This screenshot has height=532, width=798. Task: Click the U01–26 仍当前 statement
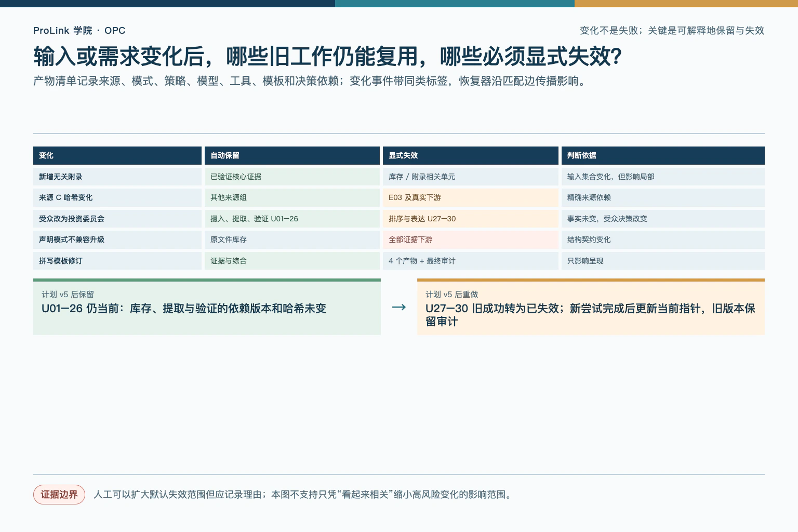coord(184,309)
